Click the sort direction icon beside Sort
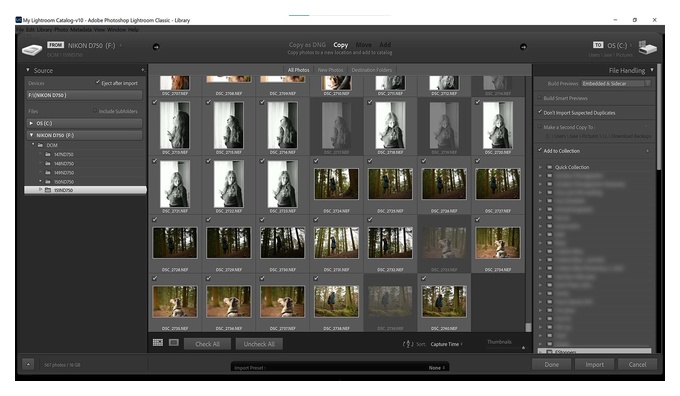 click(407, 344)
